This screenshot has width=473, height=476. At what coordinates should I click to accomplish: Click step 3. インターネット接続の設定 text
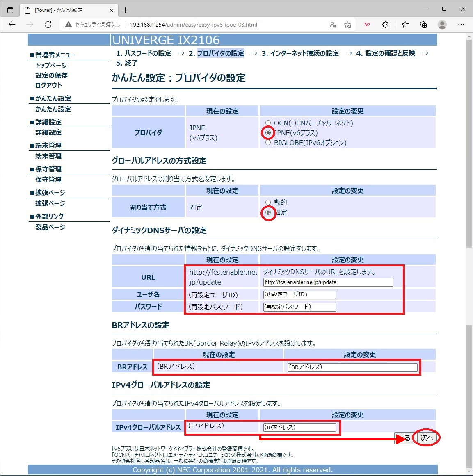click(300, 53)
